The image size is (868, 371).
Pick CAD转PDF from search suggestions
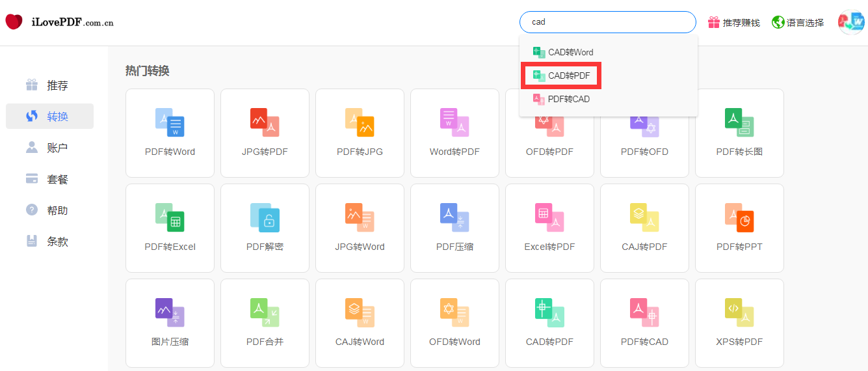pyautogui.click(x=562, y=76)
